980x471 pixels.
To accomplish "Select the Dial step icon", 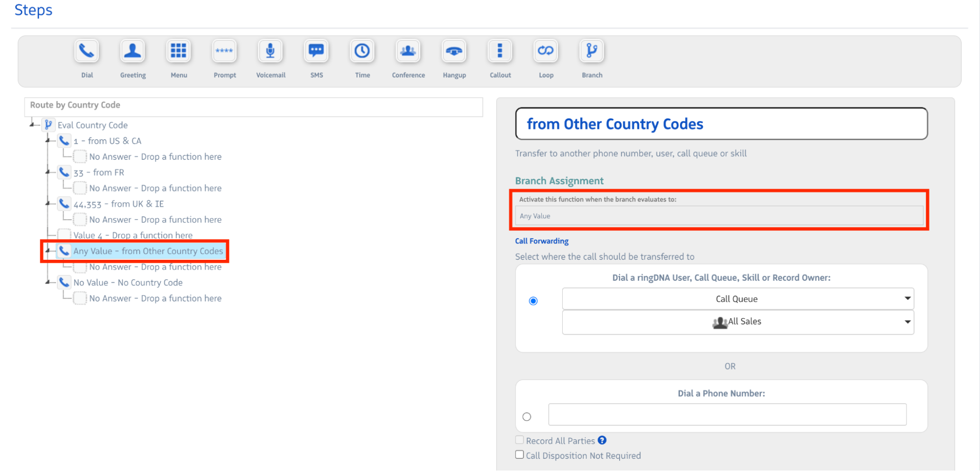I will (x=87, y=51).
